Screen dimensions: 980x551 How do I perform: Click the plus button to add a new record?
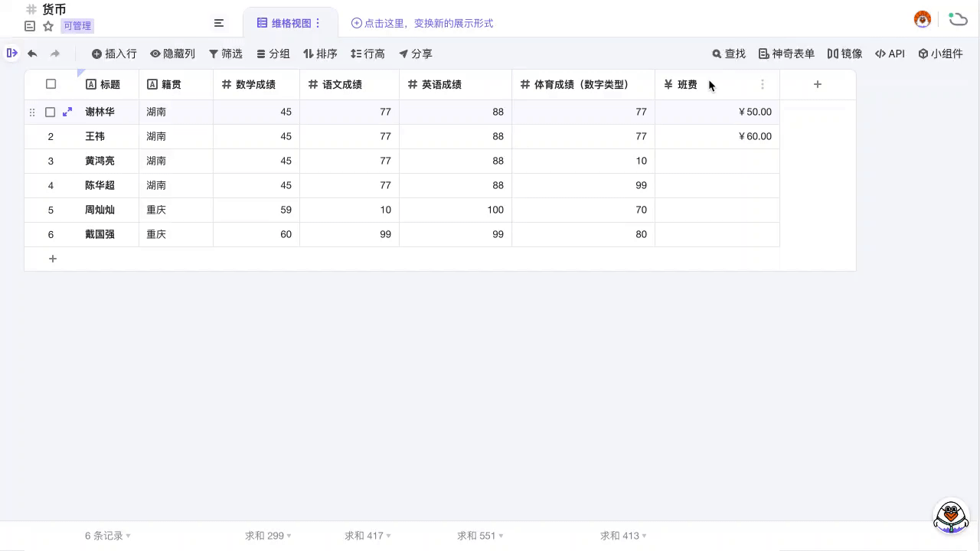pos(52,259)
